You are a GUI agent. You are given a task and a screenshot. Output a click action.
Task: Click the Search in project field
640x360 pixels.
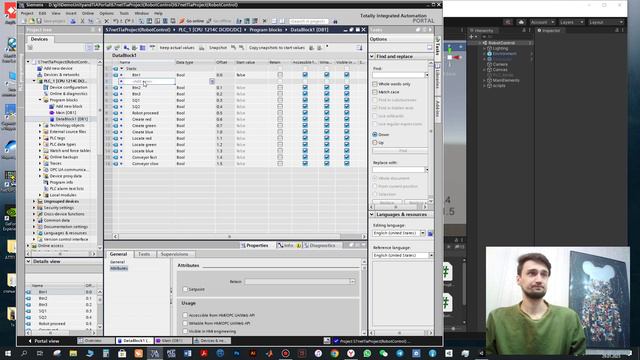tap(309, 21)
